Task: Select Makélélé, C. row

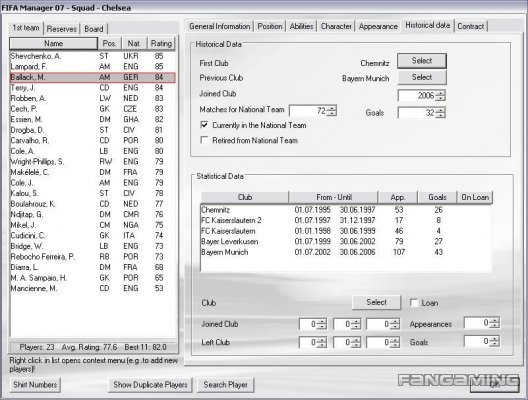Action: [x=93, y=172]
